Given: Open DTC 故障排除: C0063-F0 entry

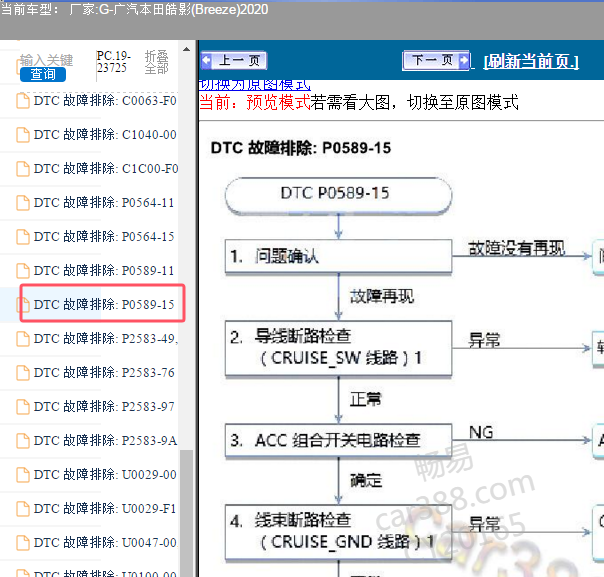Looking at the screenshot, I should (105, 101).
